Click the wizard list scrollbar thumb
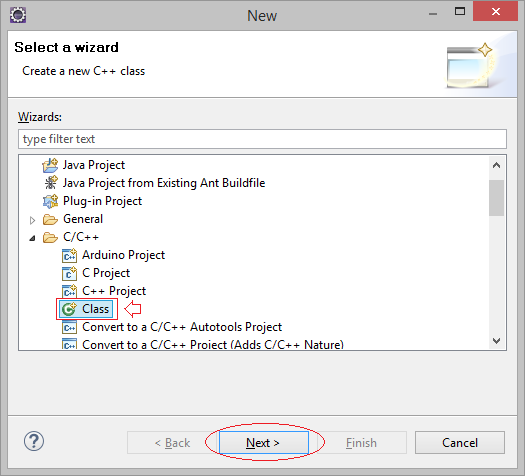Image resolution: width=525 pixels, height=476 pixels. tap(496, 198)
